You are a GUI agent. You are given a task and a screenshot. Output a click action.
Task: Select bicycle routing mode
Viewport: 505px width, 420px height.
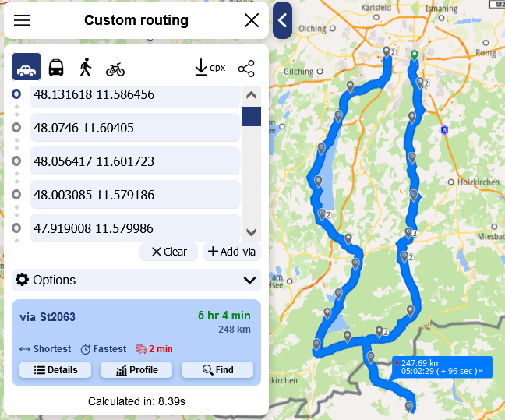tap(115, 69)
